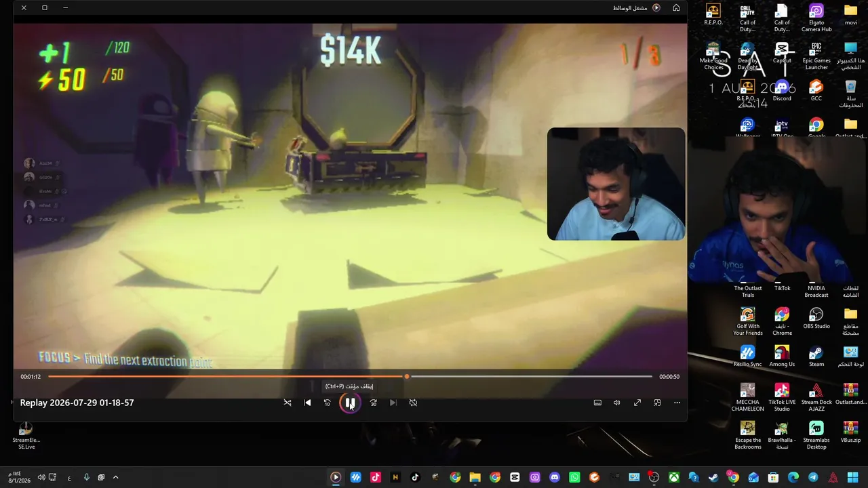Switch to mini player mode
The image size is (868, 488).
point(657,403)
